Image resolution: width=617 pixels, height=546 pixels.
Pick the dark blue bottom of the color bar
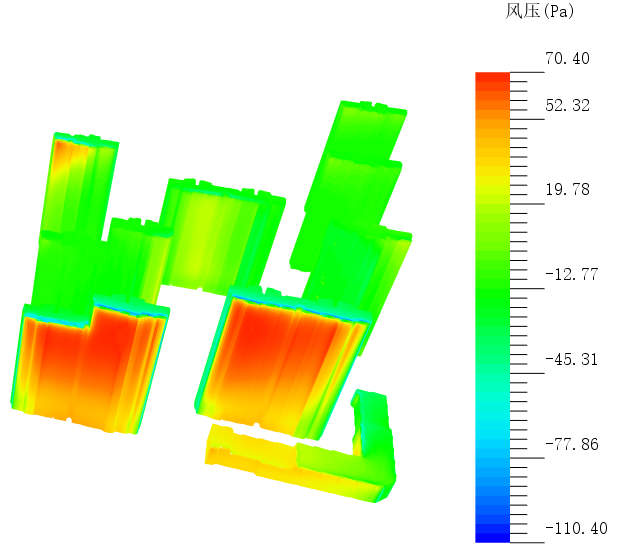pyautogui.click(x=492, y=537)
